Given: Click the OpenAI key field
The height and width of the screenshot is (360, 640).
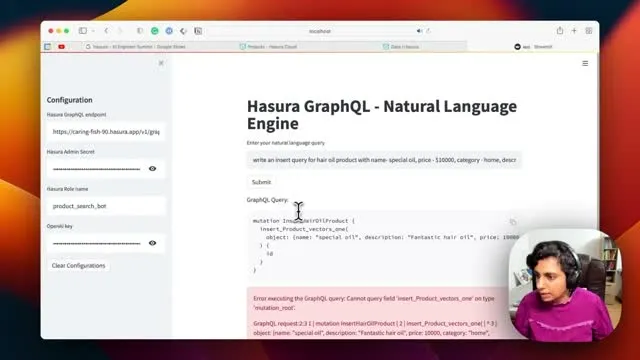Looking at the screenshot, I should click(97, 243).
